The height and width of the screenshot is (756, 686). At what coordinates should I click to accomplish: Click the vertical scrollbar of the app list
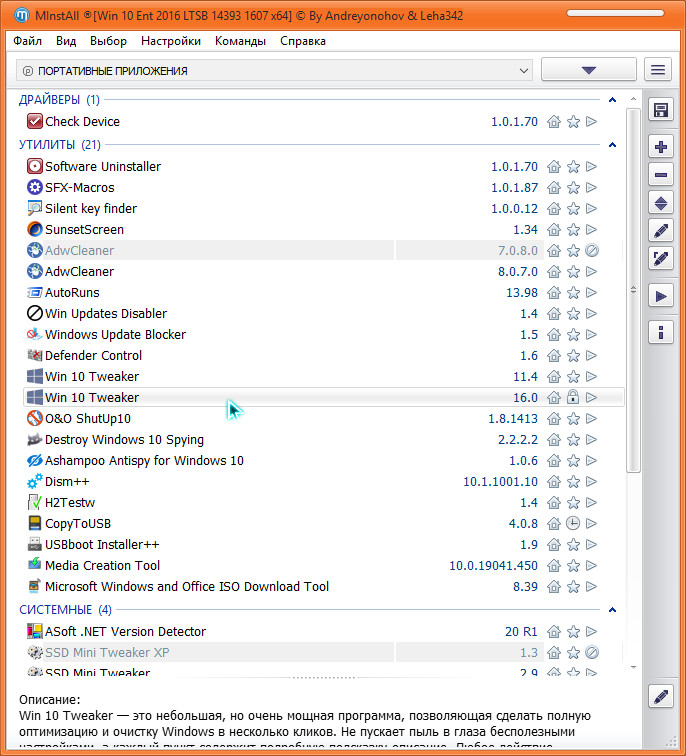(632, 290)
